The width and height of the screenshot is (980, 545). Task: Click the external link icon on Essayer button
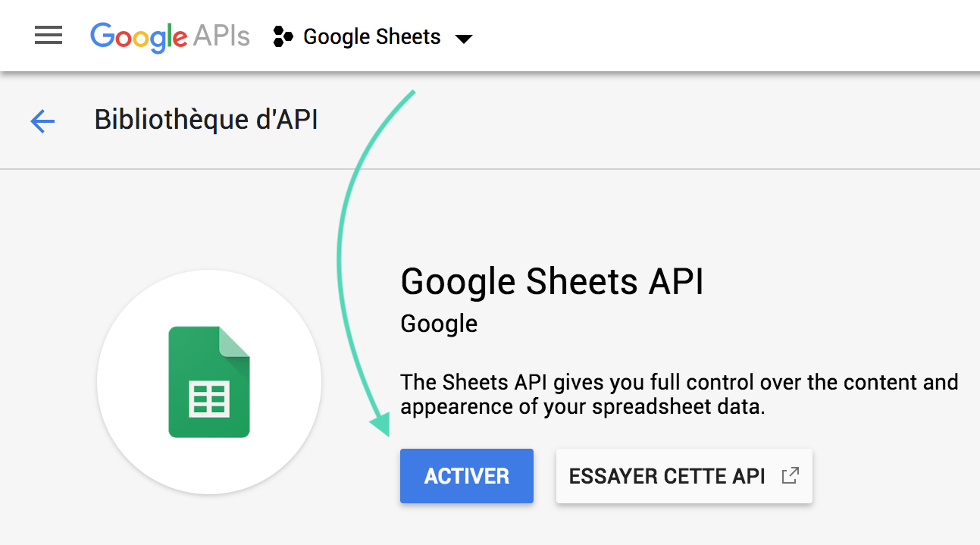790,476
